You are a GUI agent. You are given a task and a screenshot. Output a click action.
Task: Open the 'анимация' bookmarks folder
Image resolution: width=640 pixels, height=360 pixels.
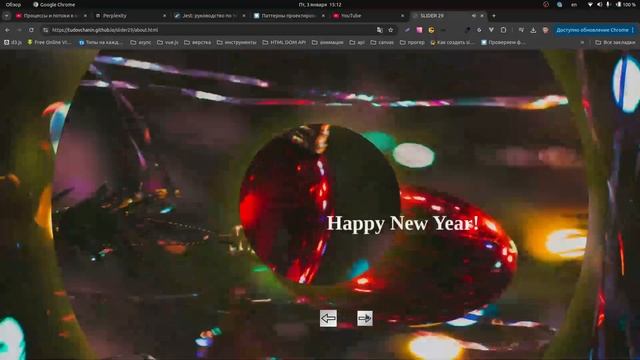pos(328,42)
